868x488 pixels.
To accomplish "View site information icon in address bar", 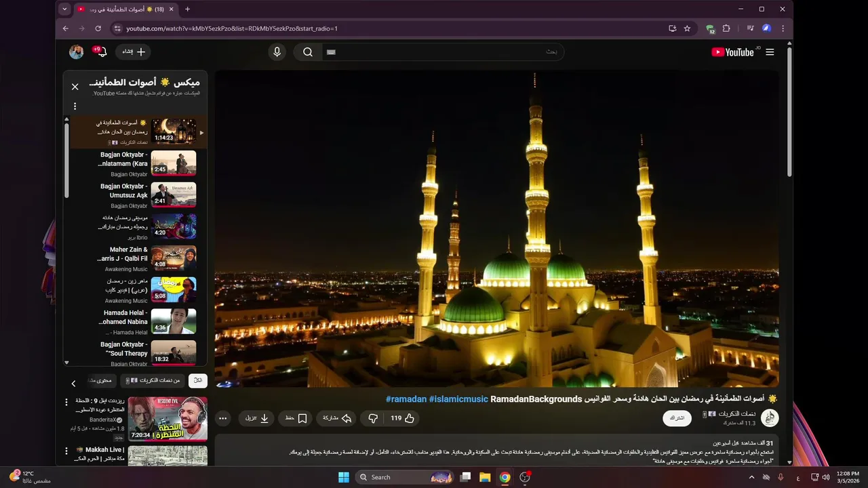I will pos(117,28).
